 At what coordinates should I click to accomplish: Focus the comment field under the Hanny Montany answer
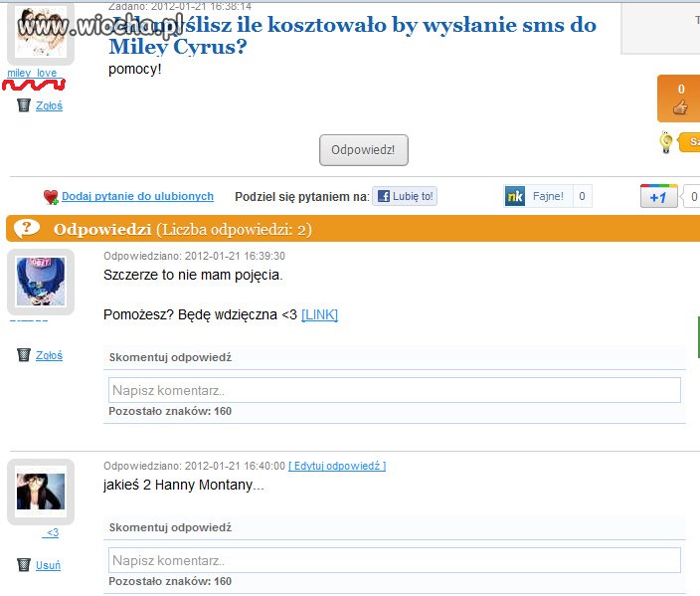[394, 560]
